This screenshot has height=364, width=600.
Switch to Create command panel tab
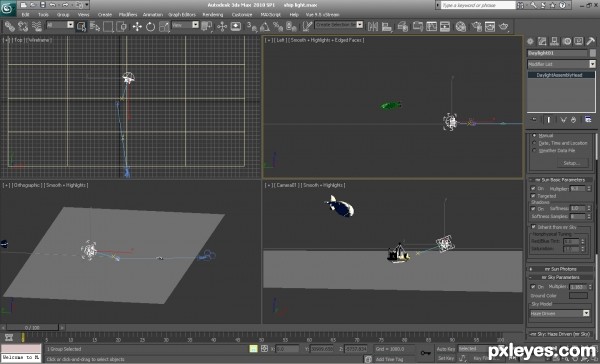click(531, 41)
